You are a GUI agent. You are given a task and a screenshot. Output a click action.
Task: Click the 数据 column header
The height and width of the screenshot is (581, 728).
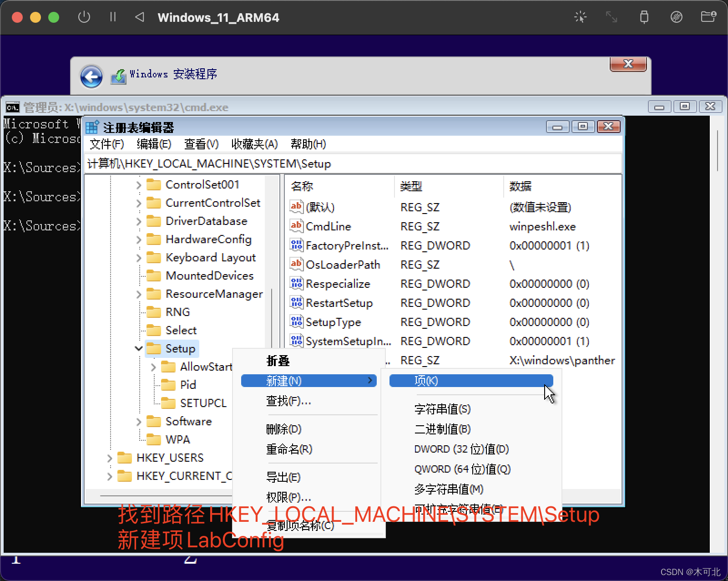tap(562, 186)
